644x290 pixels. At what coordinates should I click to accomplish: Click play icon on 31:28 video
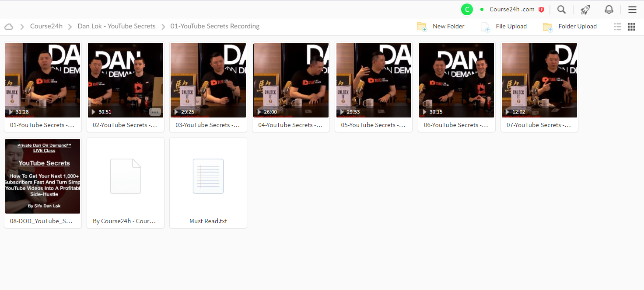tap(10, 112)
